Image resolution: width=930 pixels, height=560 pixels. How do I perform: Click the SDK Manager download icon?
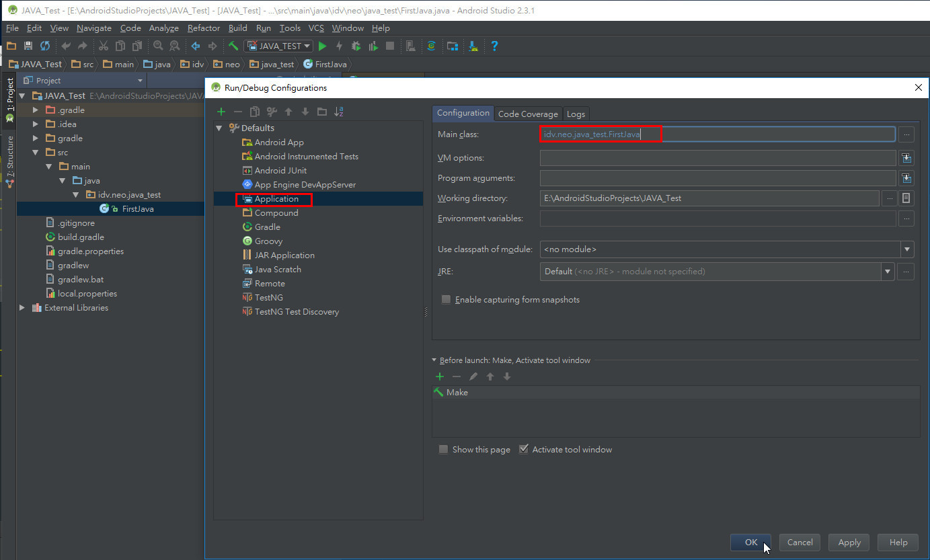473,46
